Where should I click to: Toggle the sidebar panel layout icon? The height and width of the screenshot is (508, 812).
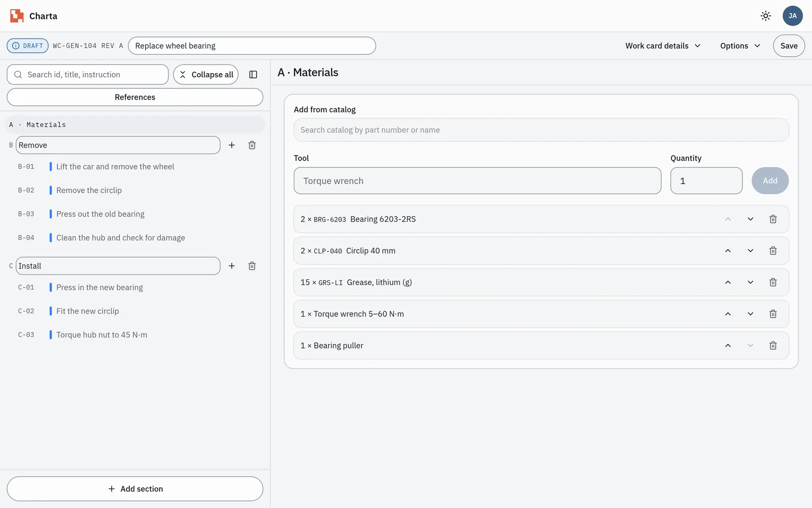(253, 75)
